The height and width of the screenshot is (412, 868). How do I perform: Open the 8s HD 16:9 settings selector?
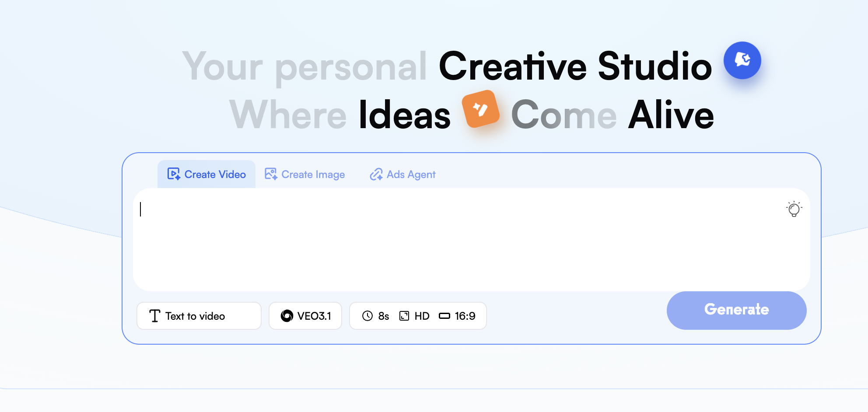[x=417, y=316]
